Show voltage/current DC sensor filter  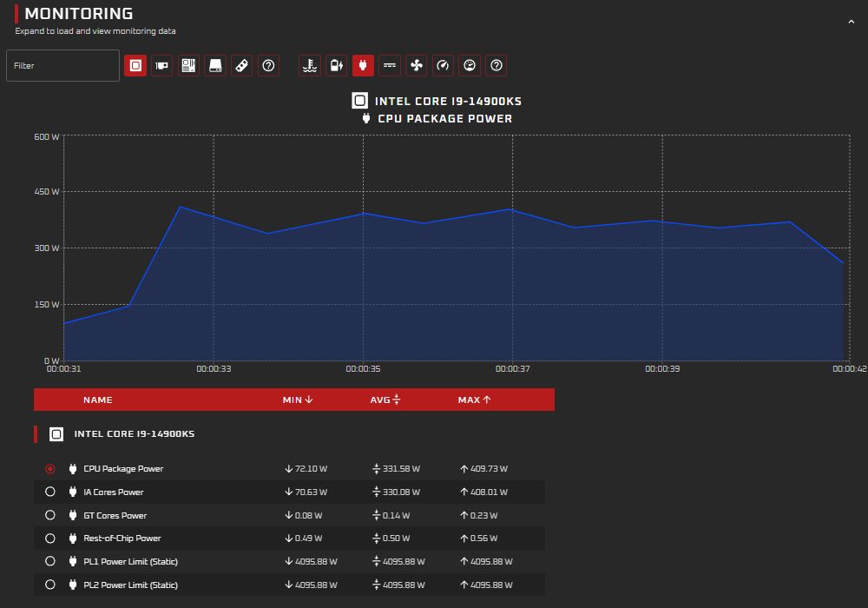pos(390,65)
